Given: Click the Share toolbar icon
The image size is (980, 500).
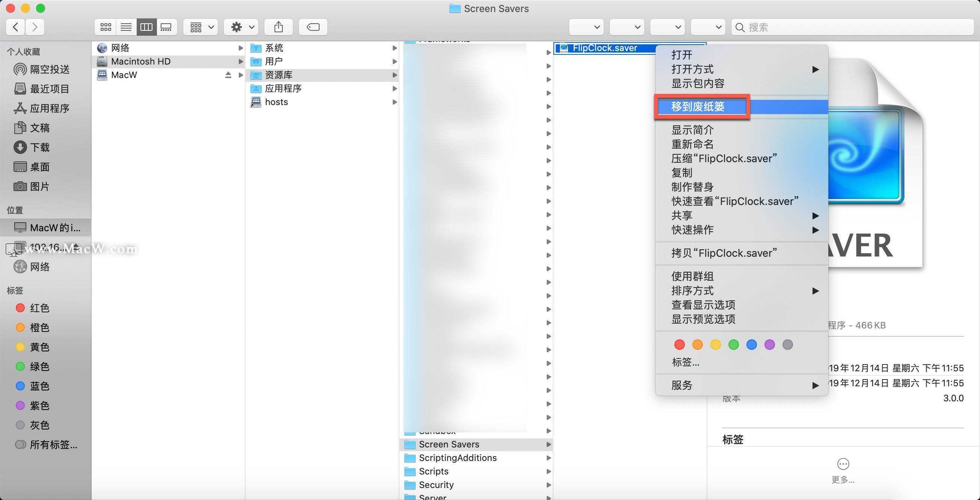Looking at the screenshot, I should 279,27.
